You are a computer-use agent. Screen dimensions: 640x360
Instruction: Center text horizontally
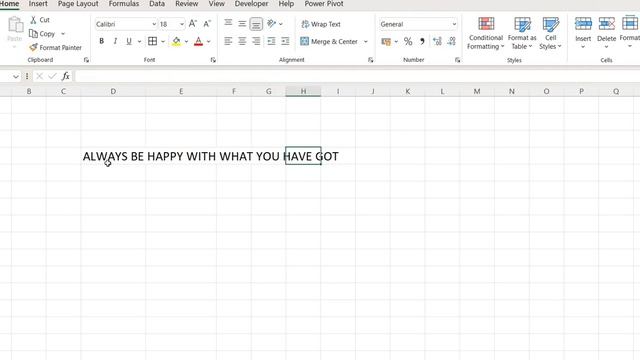pos(242,41)
